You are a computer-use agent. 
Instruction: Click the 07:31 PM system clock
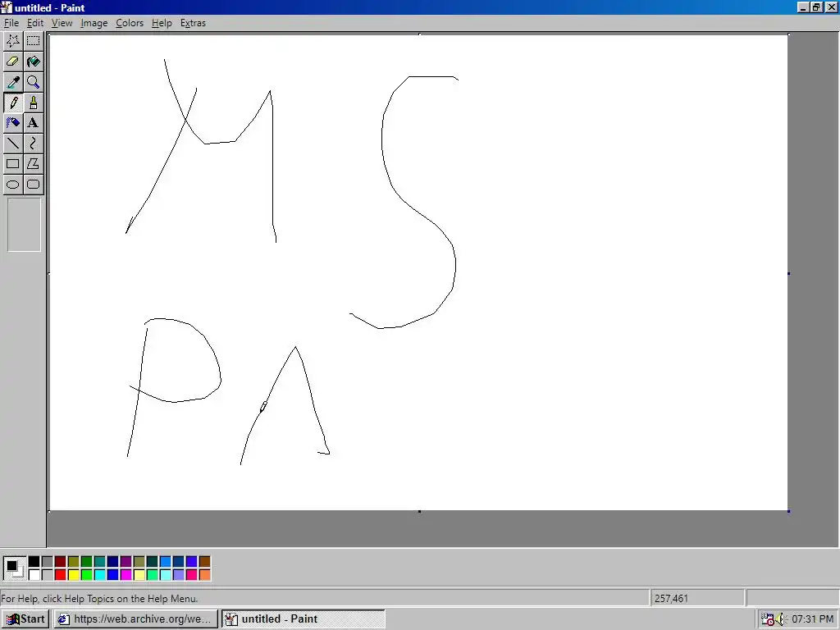(x=812, y=619)
